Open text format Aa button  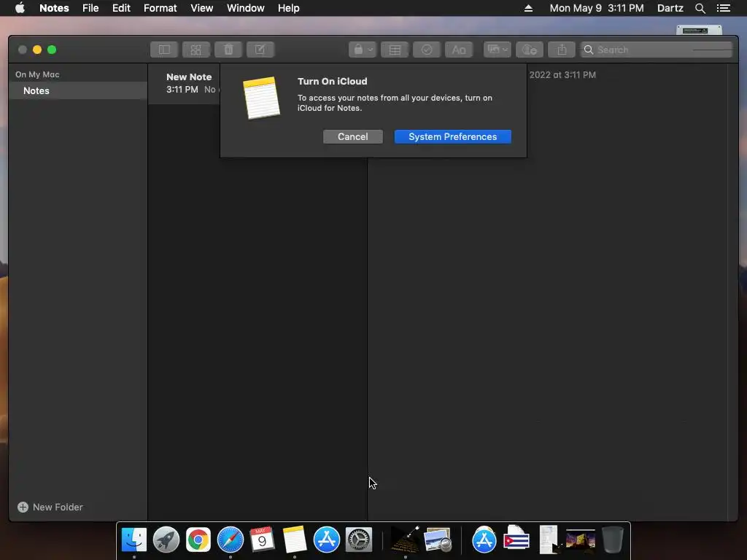coord(459,50)
